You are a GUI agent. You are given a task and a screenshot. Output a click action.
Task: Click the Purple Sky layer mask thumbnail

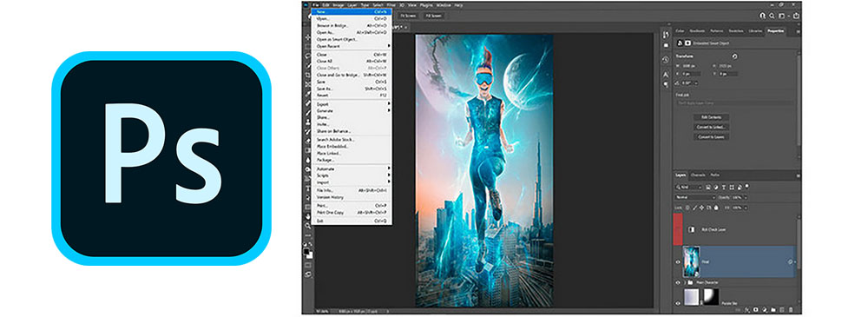pyautogui.click(x=711, y=296)
